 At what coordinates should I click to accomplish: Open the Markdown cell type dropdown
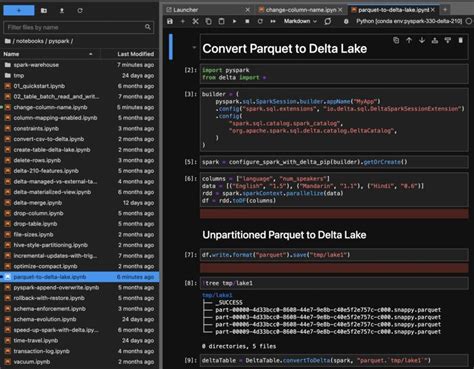point(300,21)
